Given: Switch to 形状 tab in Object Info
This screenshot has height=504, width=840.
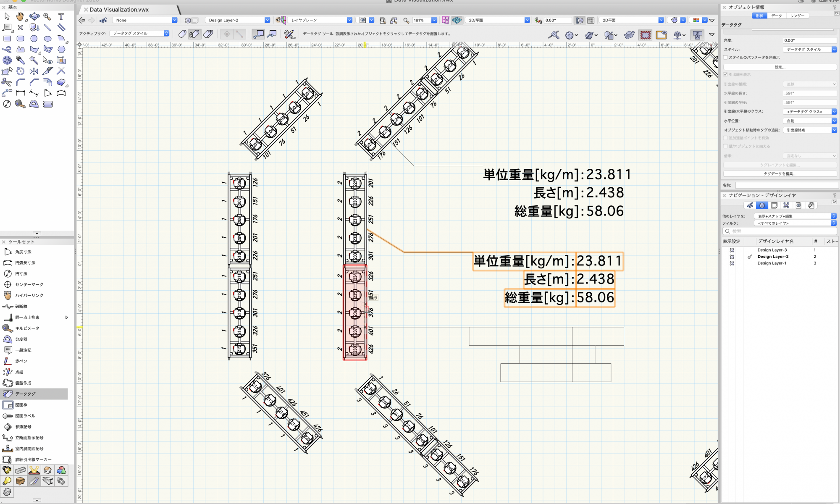Looking at the screenshot, I should [759, 16].
